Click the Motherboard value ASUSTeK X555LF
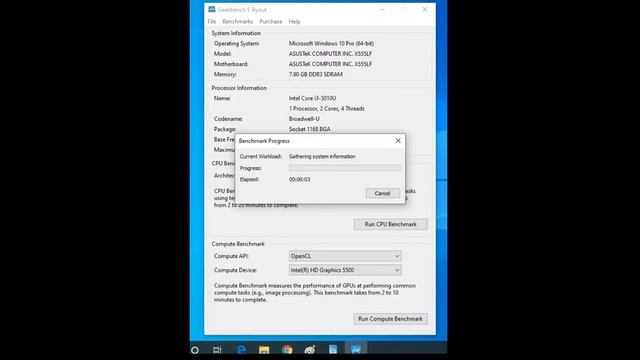The width and height of the screenshot is (640, 360). coord(330,64)
